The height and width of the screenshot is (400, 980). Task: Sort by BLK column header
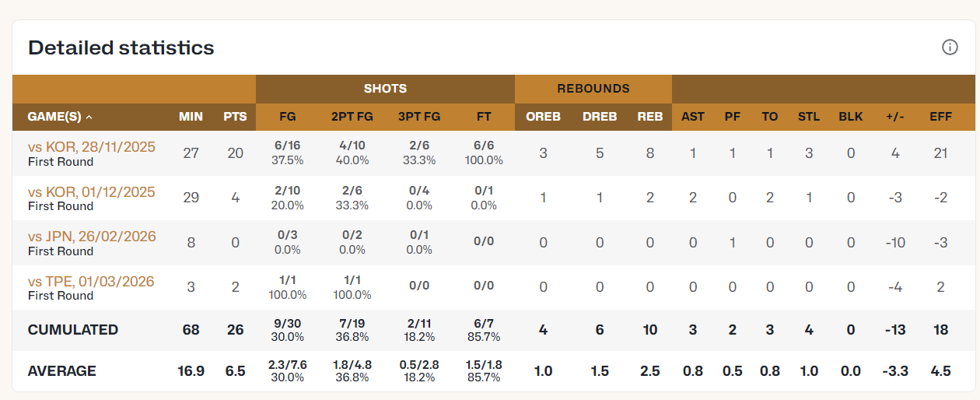(x=851, y=117)
